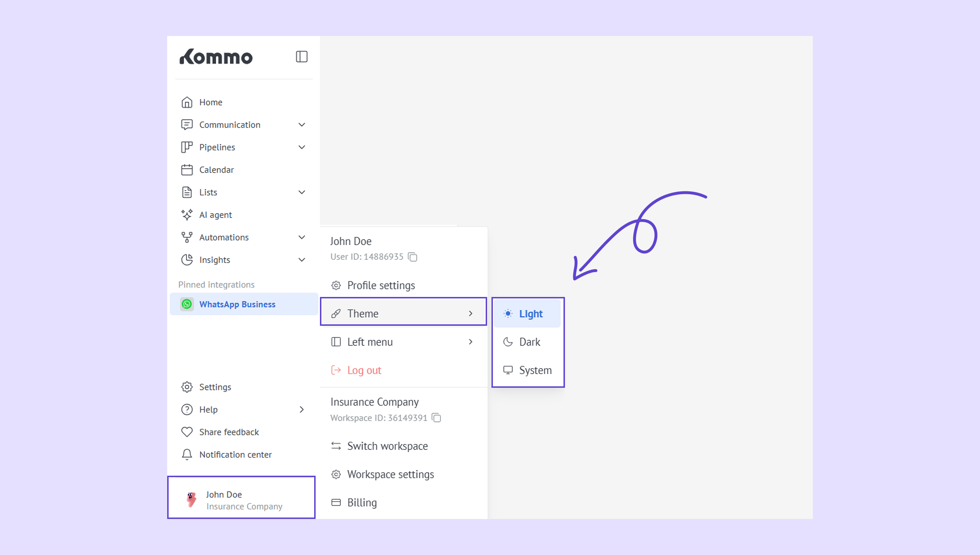Screen dimensions: 980x555
Task: Click the WhatsApp Business integration icon
Action: (x=187, y=304)
